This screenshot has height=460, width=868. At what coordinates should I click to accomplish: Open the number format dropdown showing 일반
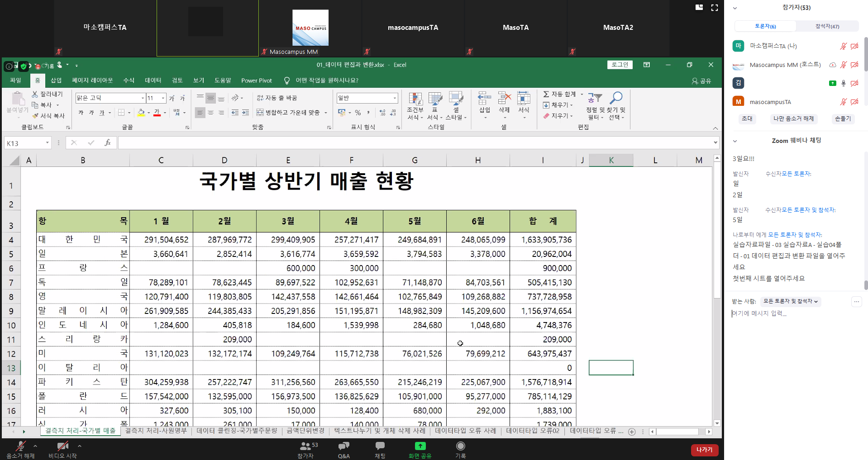pos(394,98)
